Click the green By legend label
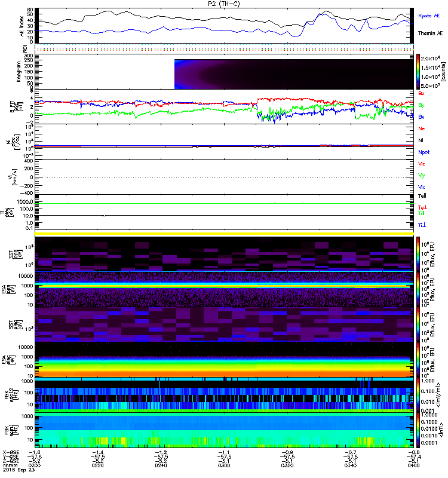448x478 pixels. pyautogui.click(x=421, y=106)
